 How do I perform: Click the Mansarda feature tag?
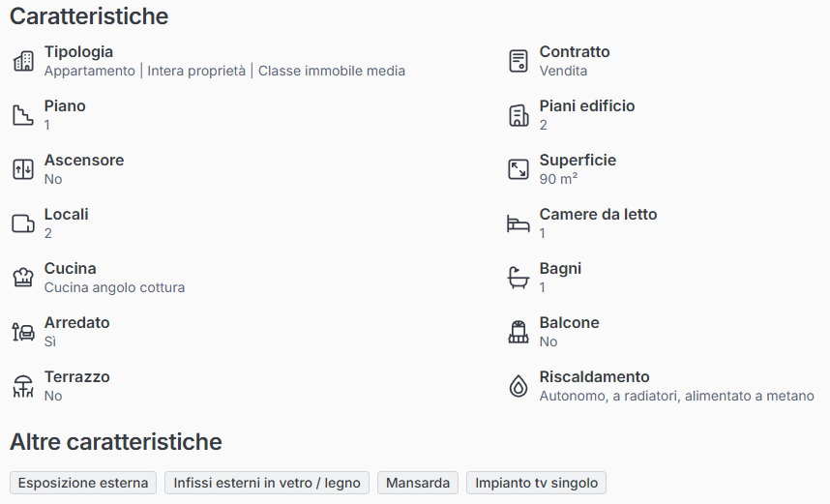click(418, 483)
